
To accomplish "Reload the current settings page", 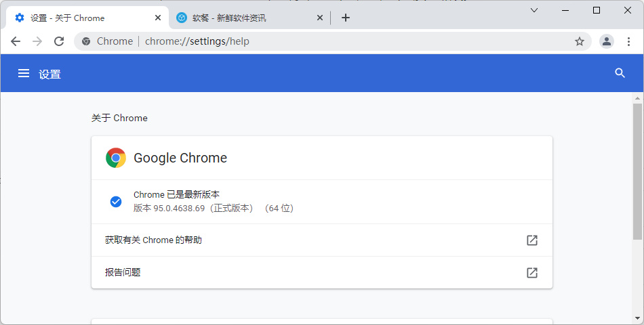I will click(x=59, y=41).
